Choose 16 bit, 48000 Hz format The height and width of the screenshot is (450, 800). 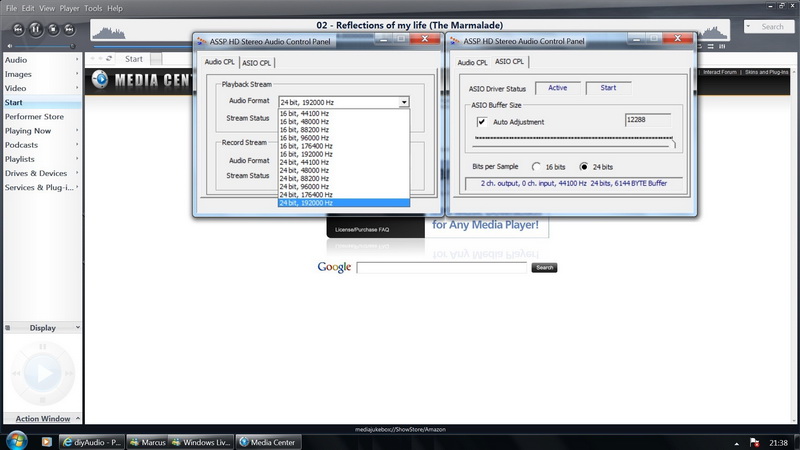tap(343, 121)
